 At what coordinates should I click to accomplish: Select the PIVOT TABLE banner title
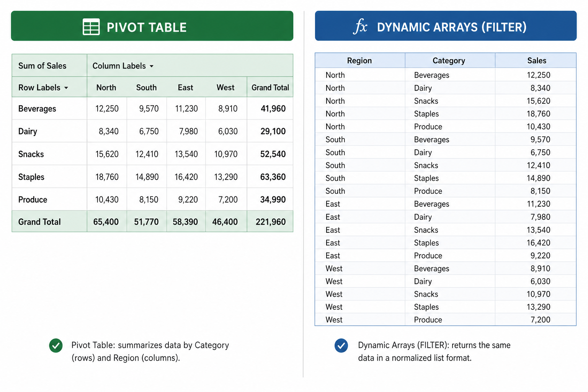(147, 28)
